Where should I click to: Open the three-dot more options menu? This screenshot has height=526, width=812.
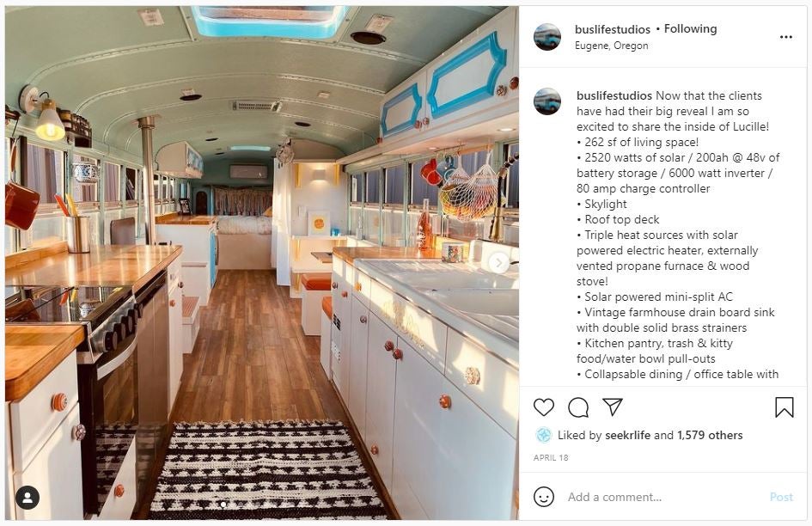coord(786,37)
